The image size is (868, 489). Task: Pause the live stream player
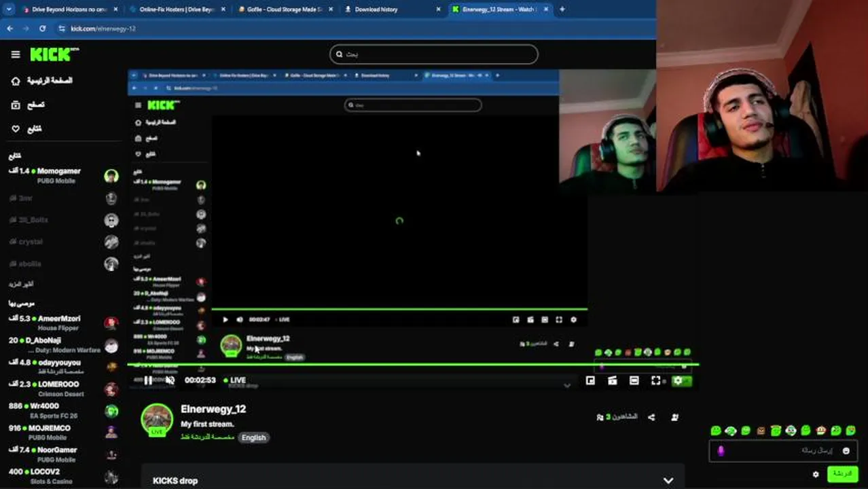[x=148, y=380]
